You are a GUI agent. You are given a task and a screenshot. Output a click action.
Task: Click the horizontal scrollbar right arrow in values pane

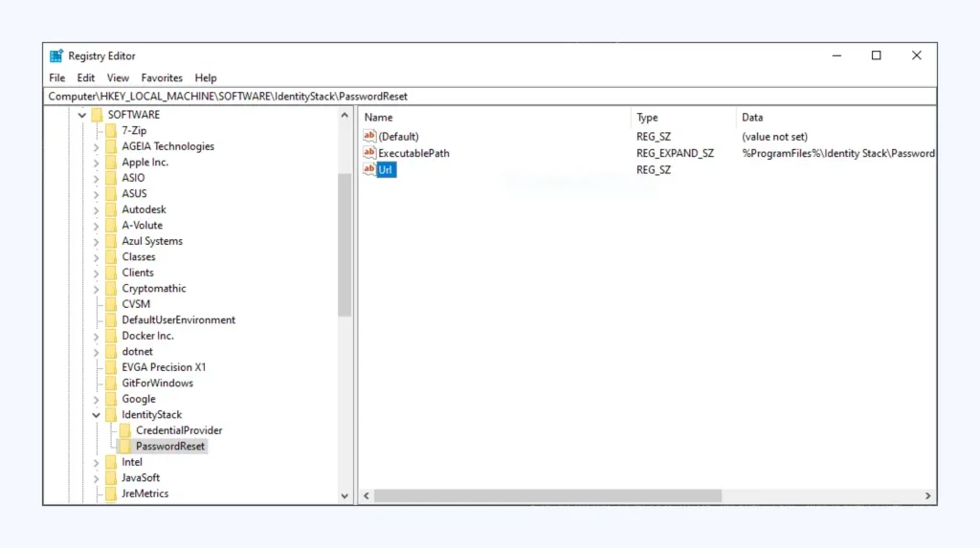927,496
